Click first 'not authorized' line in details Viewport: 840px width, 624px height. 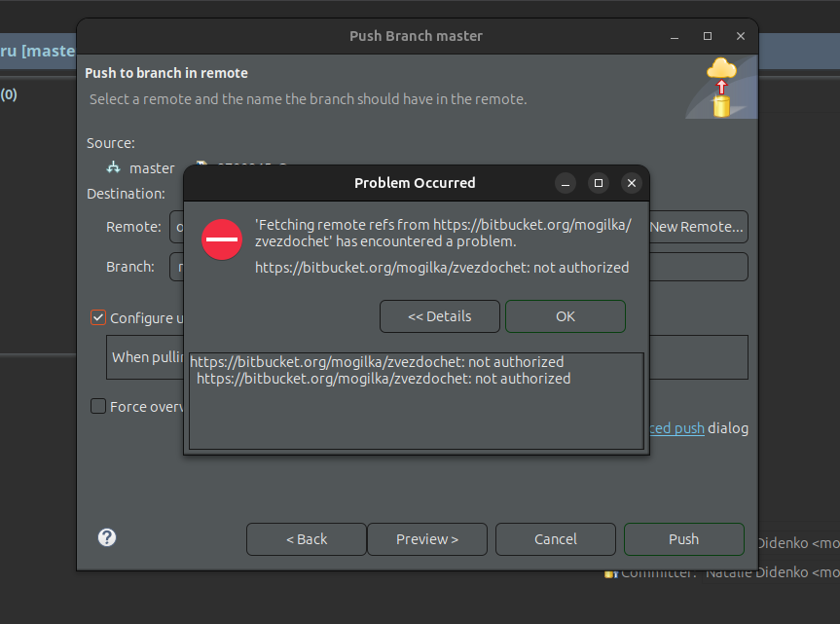377,362
